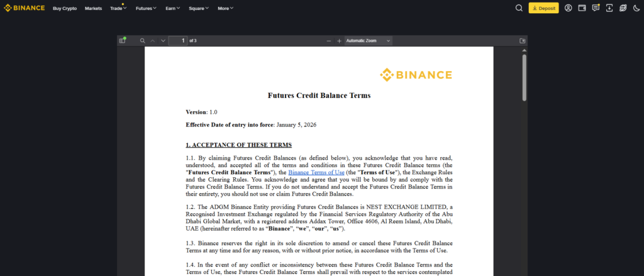Screen dimensions: 644x276
Task: Open the Binance Terms of Use link
Action: coord(316,172)
